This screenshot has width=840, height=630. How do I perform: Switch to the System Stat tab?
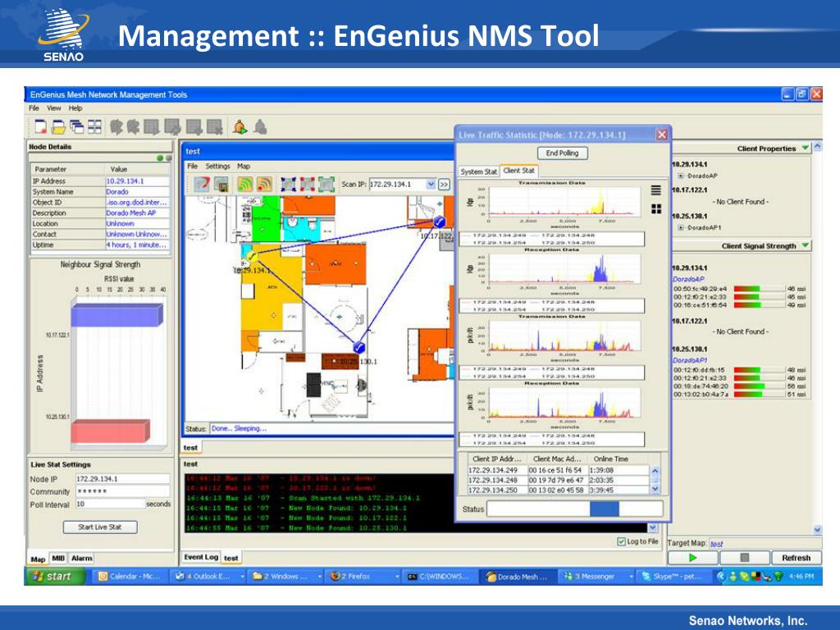[x=479, y=171]
